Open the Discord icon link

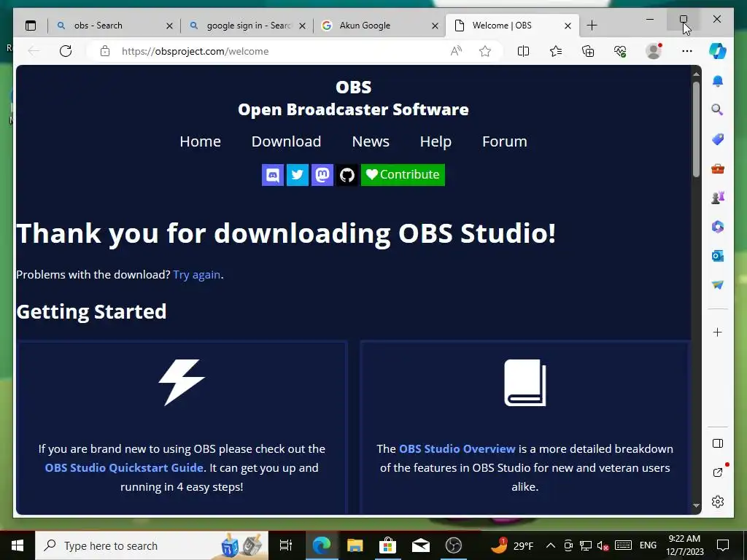[x=273, y=175]
